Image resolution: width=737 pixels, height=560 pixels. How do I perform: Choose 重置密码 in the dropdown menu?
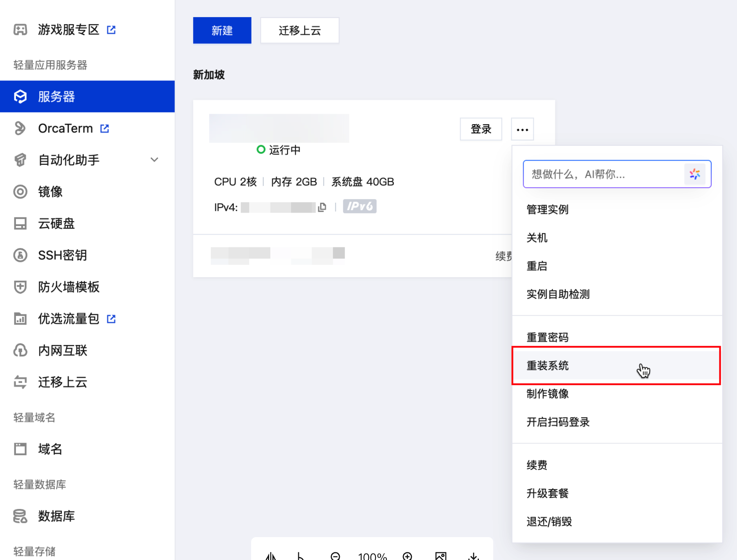pos(548,337)
